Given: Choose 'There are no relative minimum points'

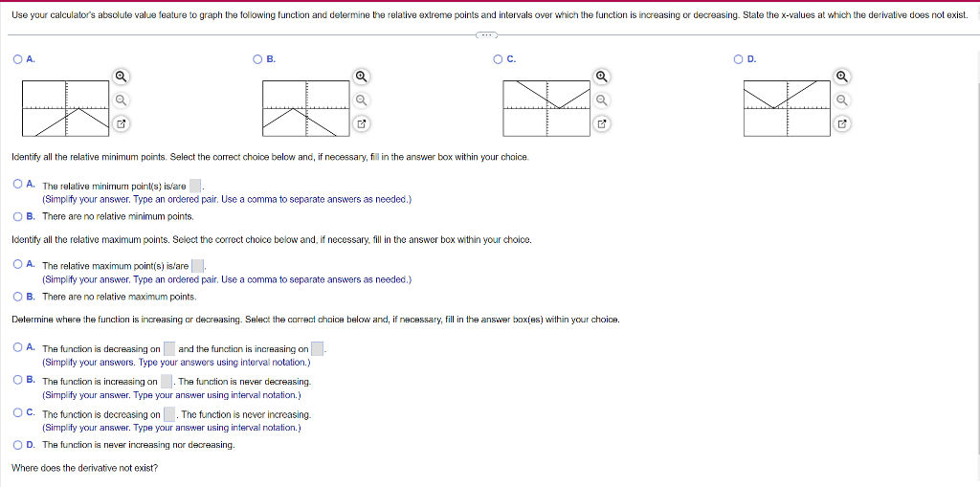Looking at the screenshot, I should pyautogui.click(x=18, y=216).
